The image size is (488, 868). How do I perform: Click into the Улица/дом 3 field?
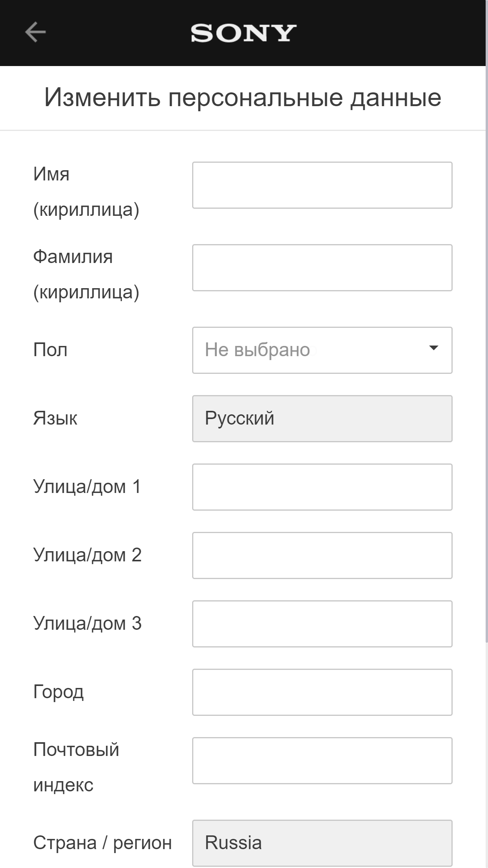(x=322, y=623)
